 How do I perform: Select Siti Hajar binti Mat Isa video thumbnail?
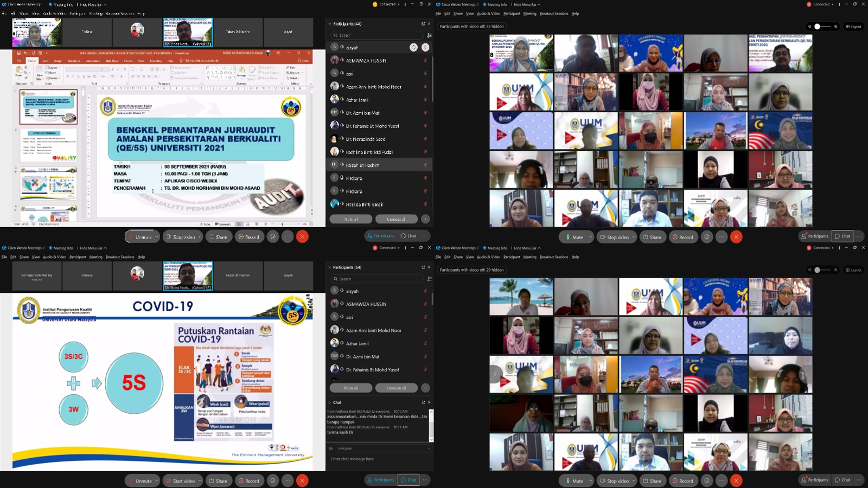(36, 276)
